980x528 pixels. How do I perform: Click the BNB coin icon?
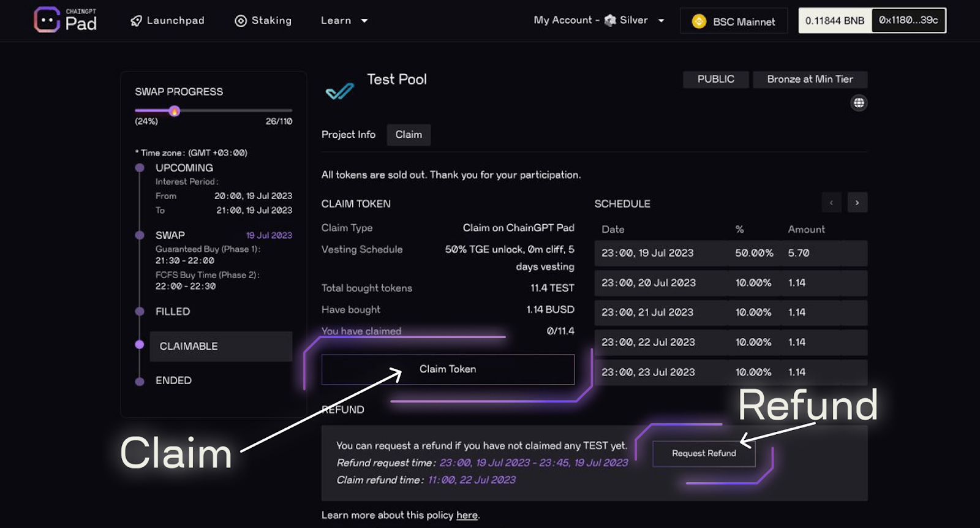(699, 21)
